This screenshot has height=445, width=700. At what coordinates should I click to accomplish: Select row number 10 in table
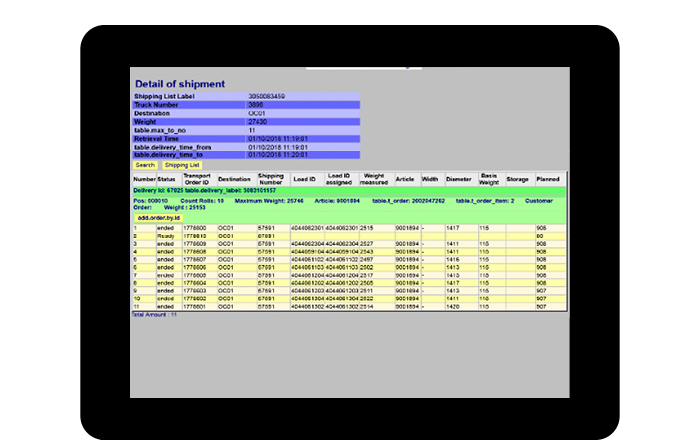(137, 298)
